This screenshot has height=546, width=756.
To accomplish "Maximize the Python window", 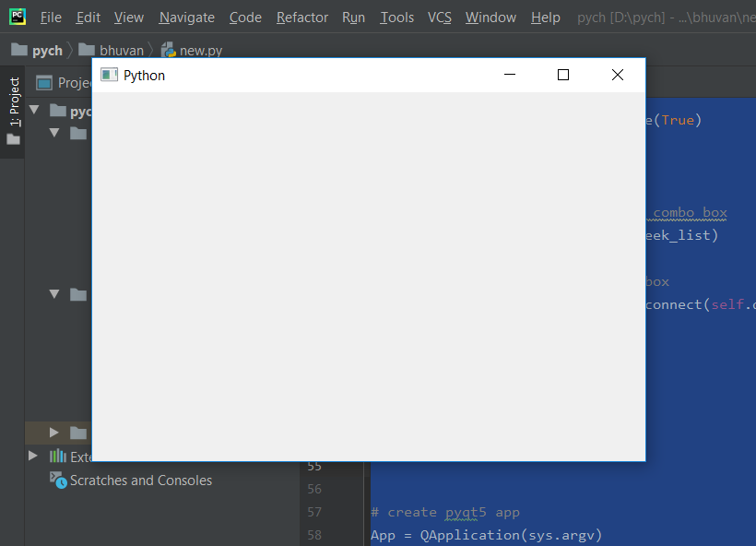I will [x=563, y=75].
